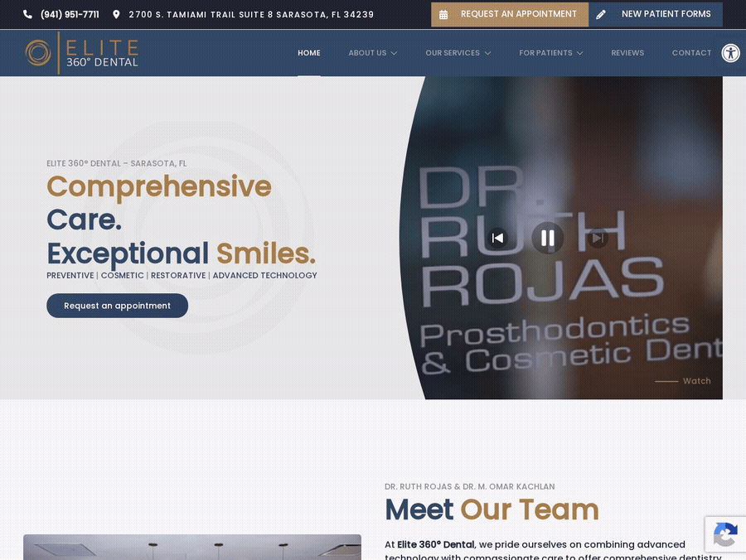Image resolution: width=746 pixels, height=560 pixels.
Task: Expand the About Us chevron
Action: (394, 53)
